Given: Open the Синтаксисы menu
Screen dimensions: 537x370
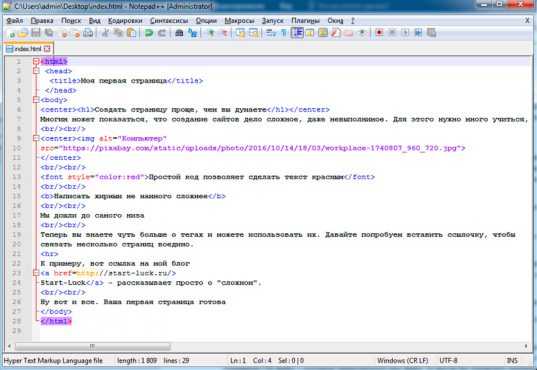Looking at the screenshot, I should pos(169,21).
